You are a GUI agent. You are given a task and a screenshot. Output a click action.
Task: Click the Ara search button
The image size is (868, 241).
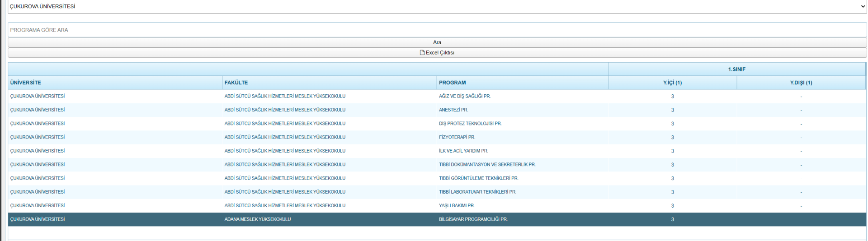(437, 42)
